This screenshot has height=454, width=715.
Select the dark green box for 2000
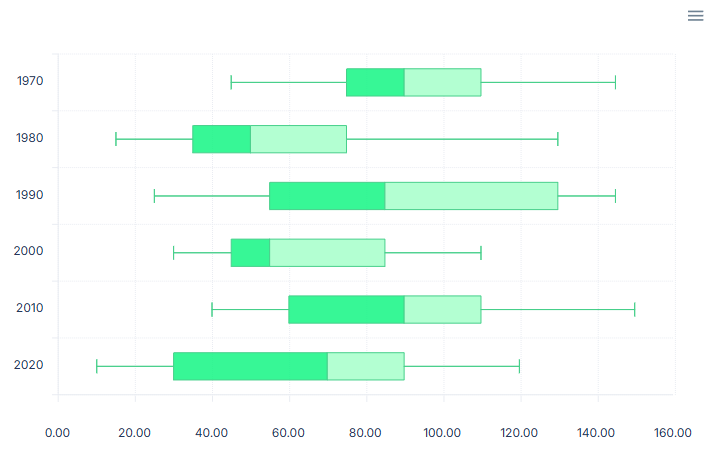point(250,253)
